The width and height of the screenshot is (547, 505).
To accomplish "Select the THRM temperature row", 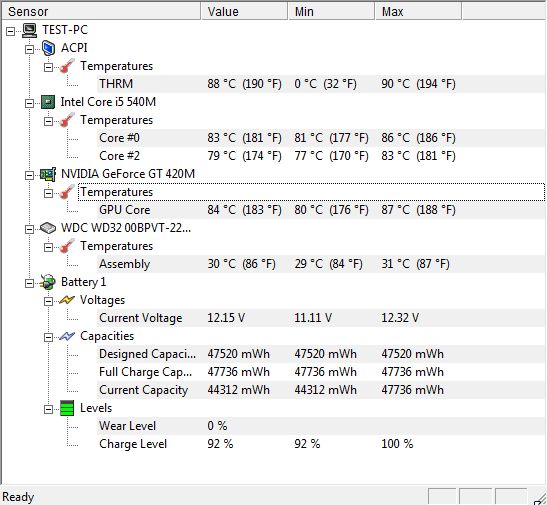I will pos(321,84).
